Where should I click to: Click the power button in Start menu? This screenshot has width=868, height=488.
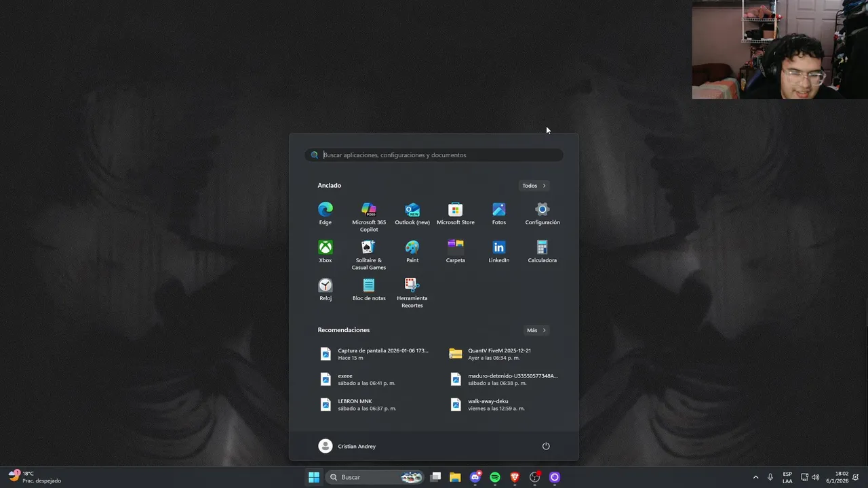pos(546,446)
